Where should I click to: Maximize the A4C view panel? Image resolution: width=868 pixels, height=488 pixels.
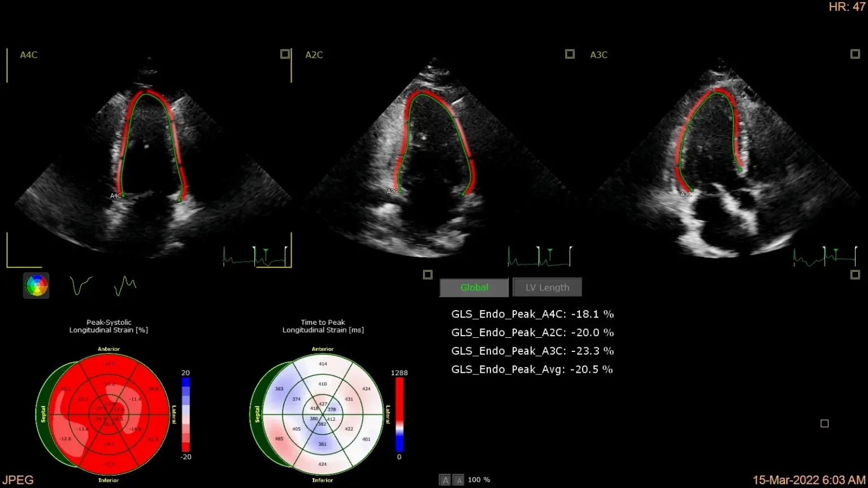tap(285, 54)
